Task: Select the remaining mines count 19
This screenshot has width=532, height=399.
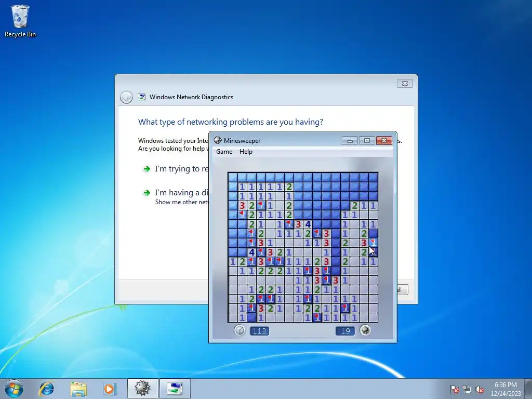Action: point(345,331)
